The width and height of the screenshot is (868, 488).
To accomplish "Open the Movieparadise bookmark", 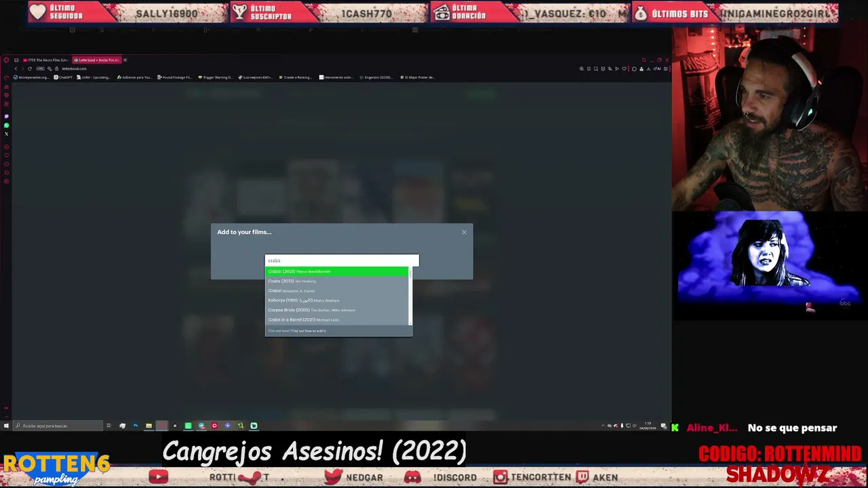I will tap(31, 77).
